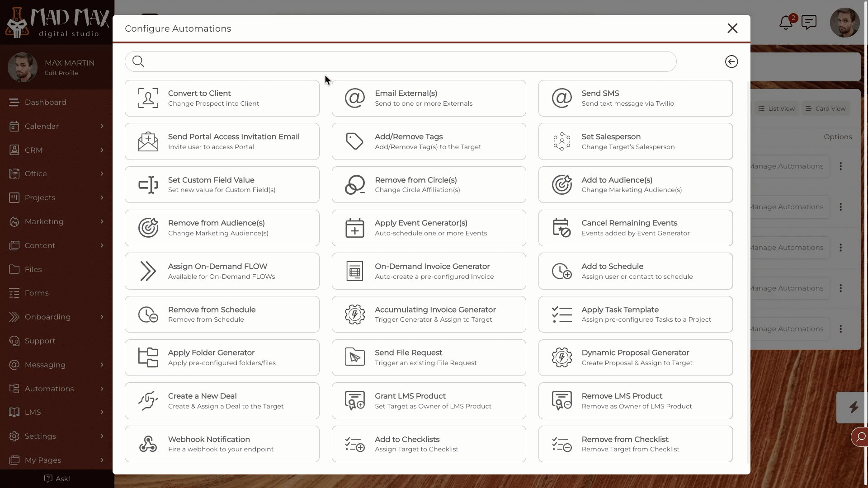868x488 pixels.
Task: Select the Webhook Notification icon
Action: pyautogui.click(x=147, y=443)
